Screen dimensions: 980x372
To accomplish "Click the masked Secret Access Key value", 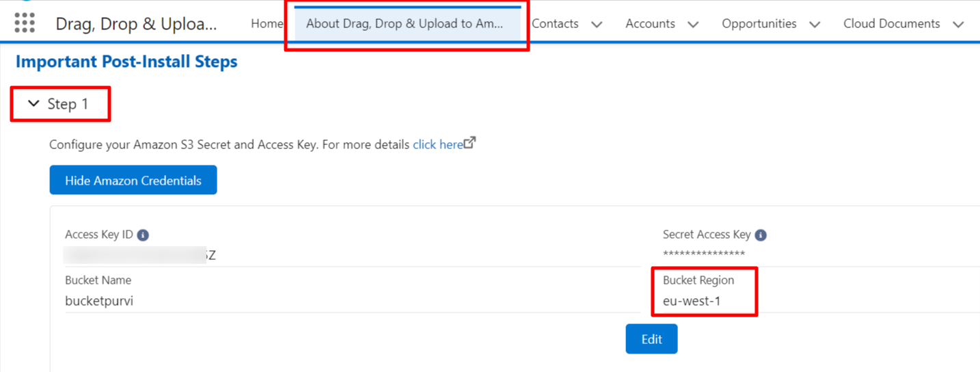I will tap(704, 254).
